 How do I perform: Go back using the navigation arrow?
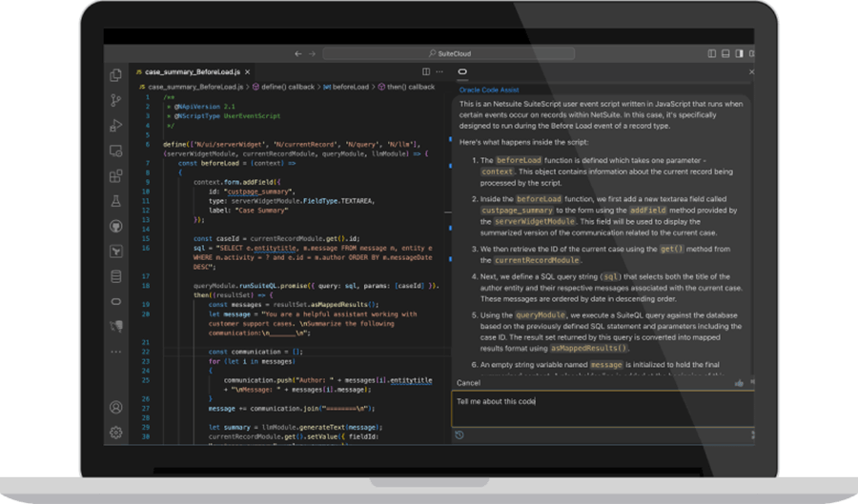(298, 53)
